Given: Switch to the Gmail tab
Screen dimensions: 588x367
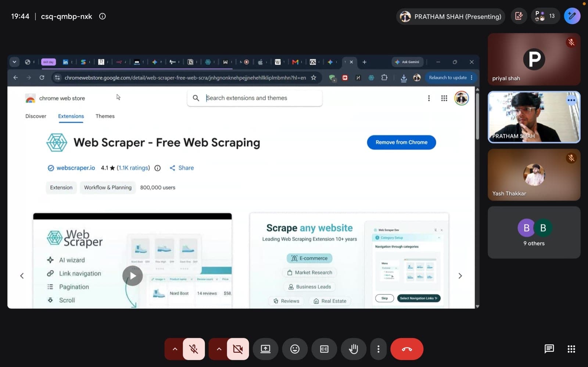Looking at the screenshot, I should (295, 62).
